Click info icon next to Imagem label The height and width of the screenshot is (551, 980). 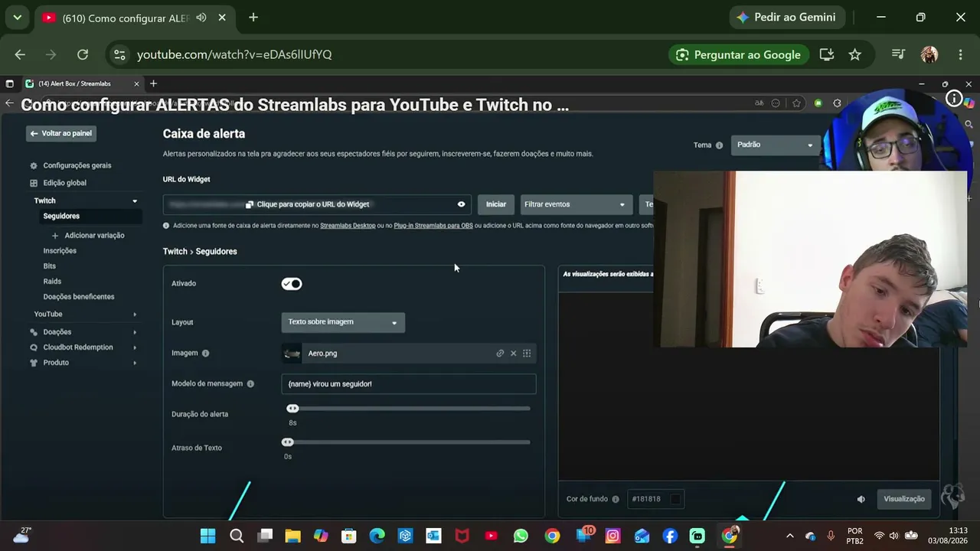pos(205,354)
